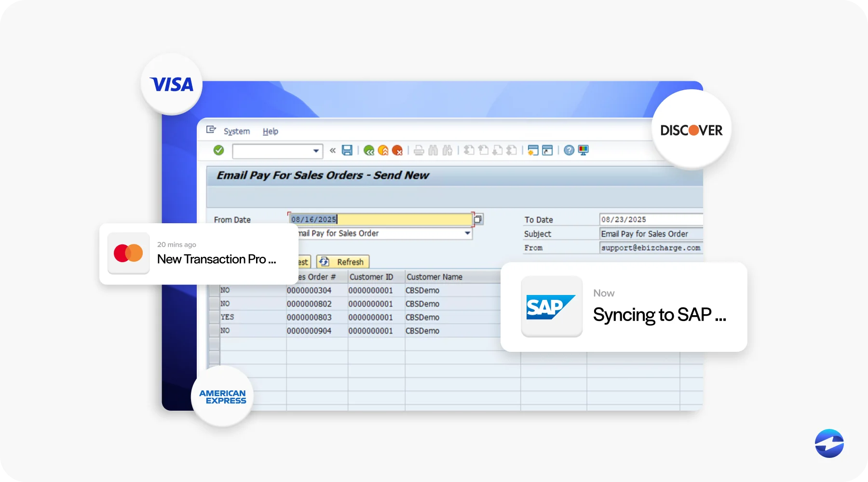The image size is (868, 482).
Task: Click the Find Next binoculars icon
Action: 448,150
